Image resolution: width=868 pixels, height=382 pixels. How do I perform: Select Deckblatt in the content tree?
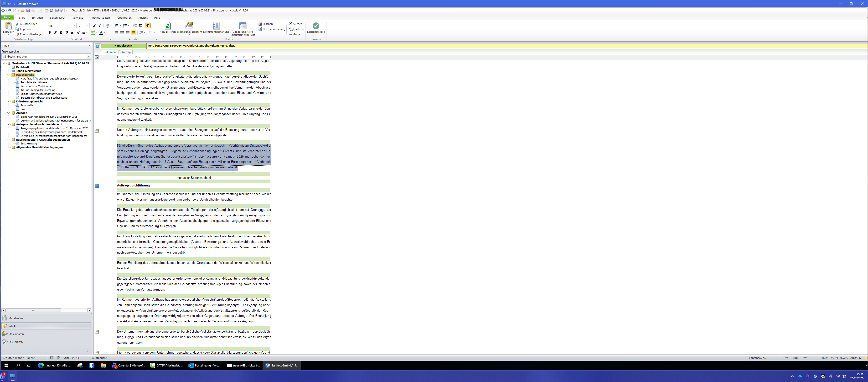click(x=23, y=67)
